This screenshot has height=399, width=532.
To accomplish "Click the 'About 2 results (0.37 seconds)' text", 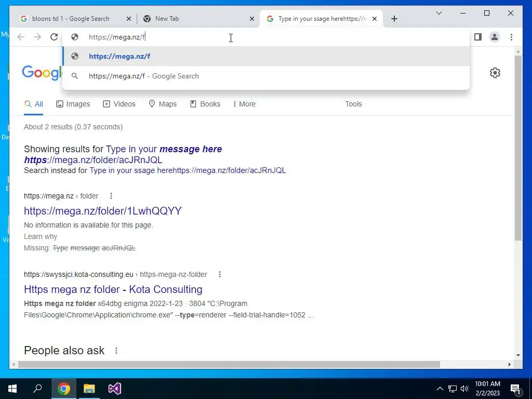I will coord(73,127).
